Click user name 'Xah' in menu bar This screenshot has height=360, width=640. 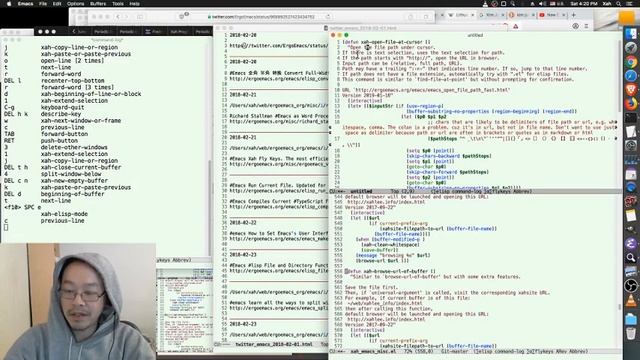click(x=607, y=4)
